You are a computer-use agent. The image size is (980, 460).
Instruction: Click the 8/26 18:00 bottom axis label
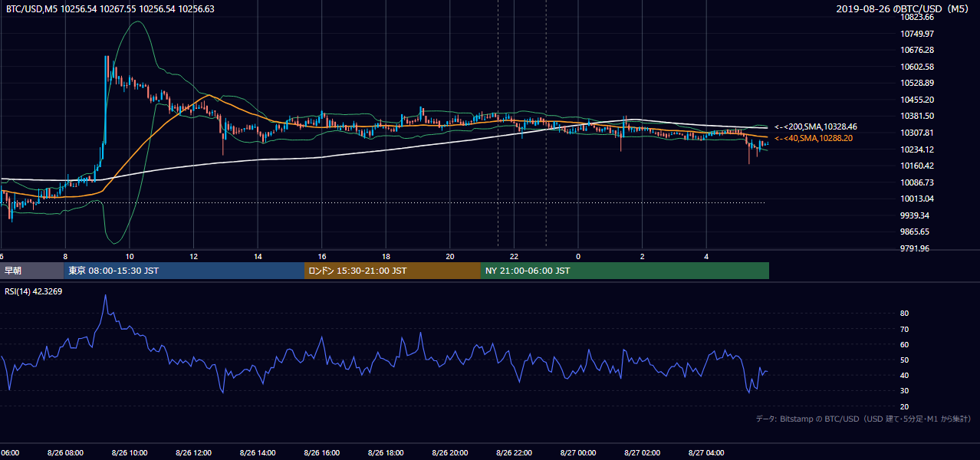386,453
